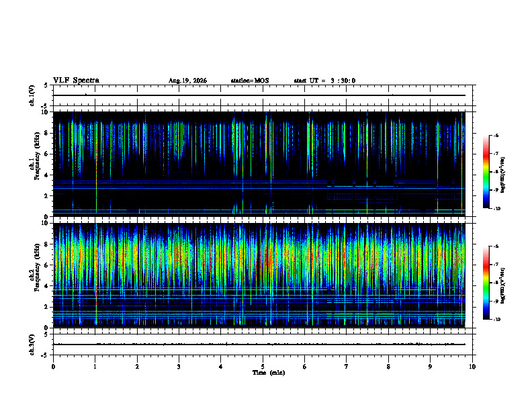Click the ch.1 Frequency (kHz) axis label
This screenshot has height=411, width=532.
pos(34,163)
